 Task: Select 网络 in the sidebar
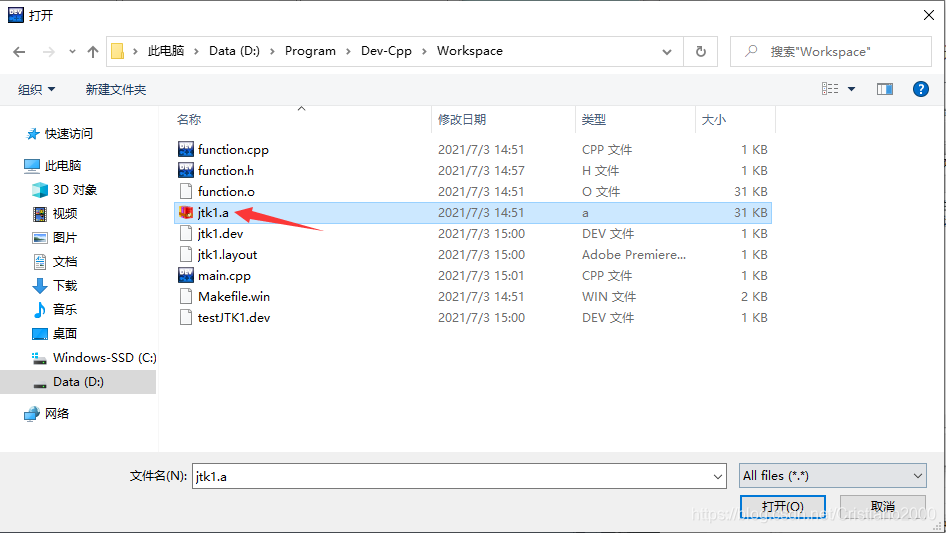tap(56, 413)
